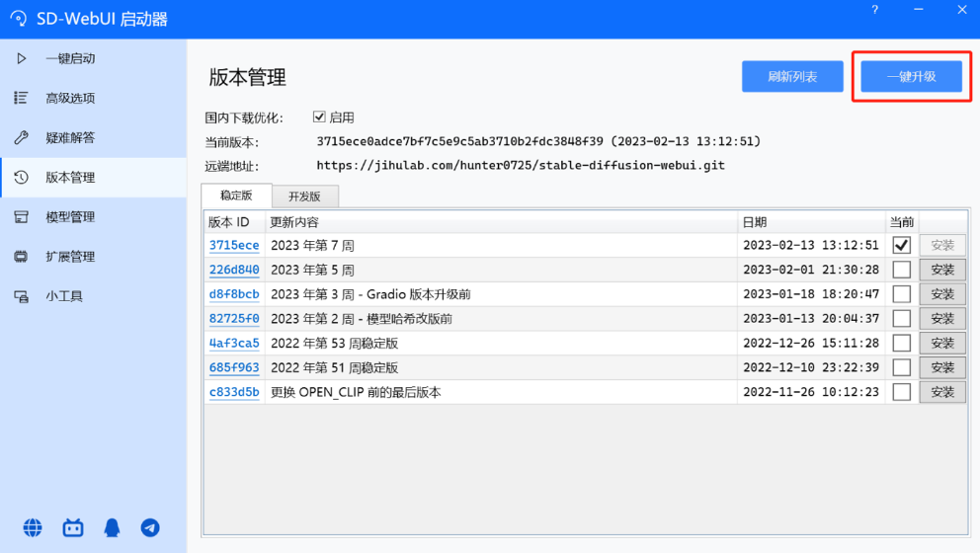This screenshot has width=980, height=553.
Task: Install version c833d5b
Action: [x=942, y=392]
